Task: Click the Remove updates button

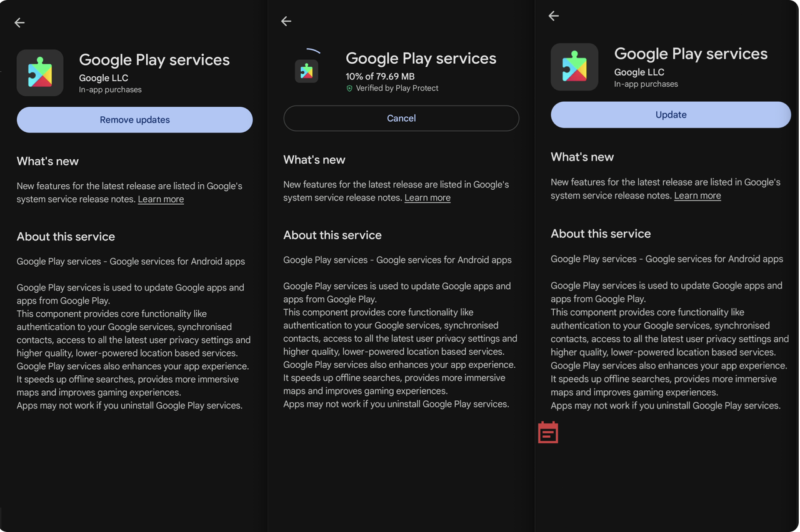Action: pyautogui.click(x=135, y=120)
